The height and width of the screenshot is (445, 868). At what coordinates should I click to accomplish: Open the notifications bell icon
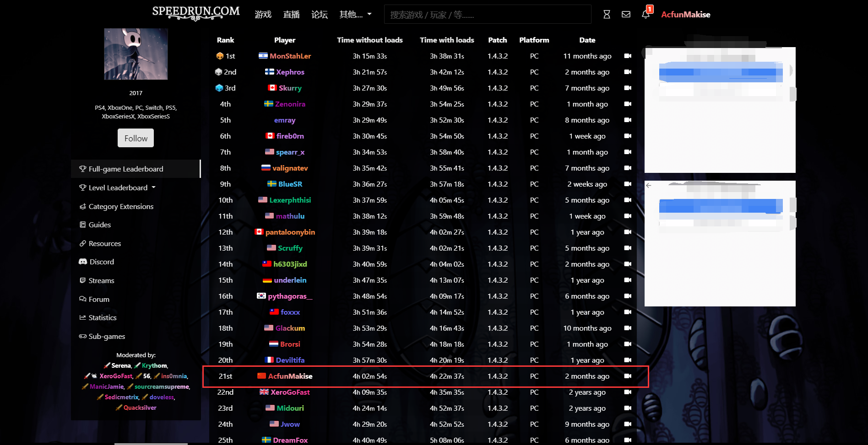tap(646, 15)
